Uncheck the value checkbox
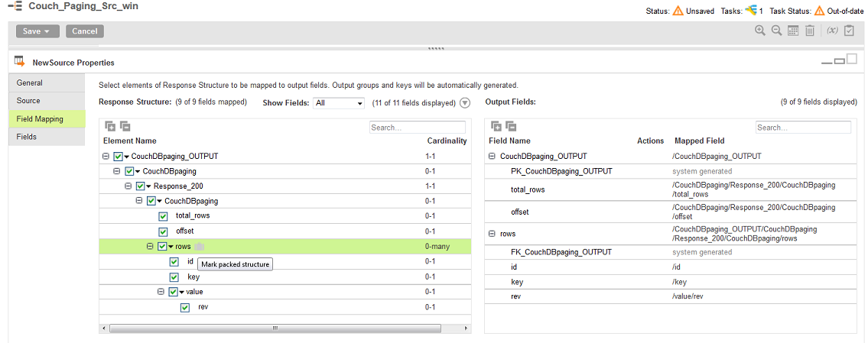This screenshot has height=343, width=868. [x=173, y=292]
